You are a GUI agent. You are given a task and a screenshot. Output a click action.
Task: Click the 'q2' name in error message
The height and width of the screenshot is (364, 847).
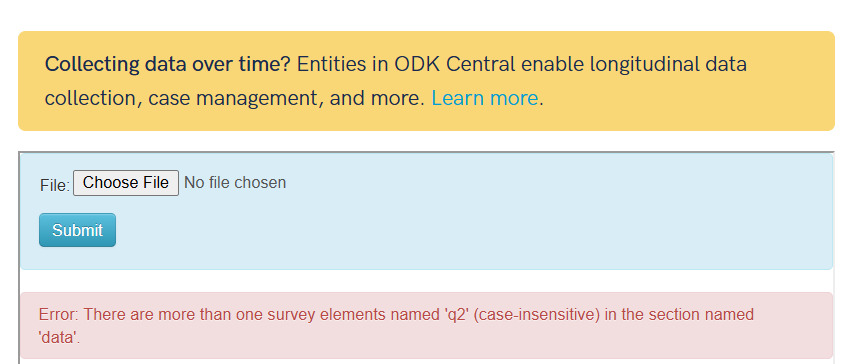pos(455,314)
